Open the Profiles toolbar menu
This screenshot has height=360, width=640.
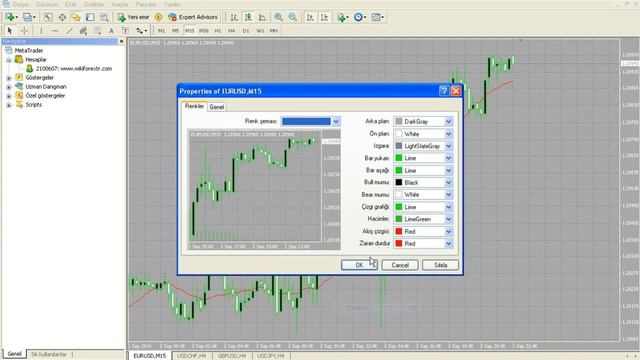tap(28, 17)
